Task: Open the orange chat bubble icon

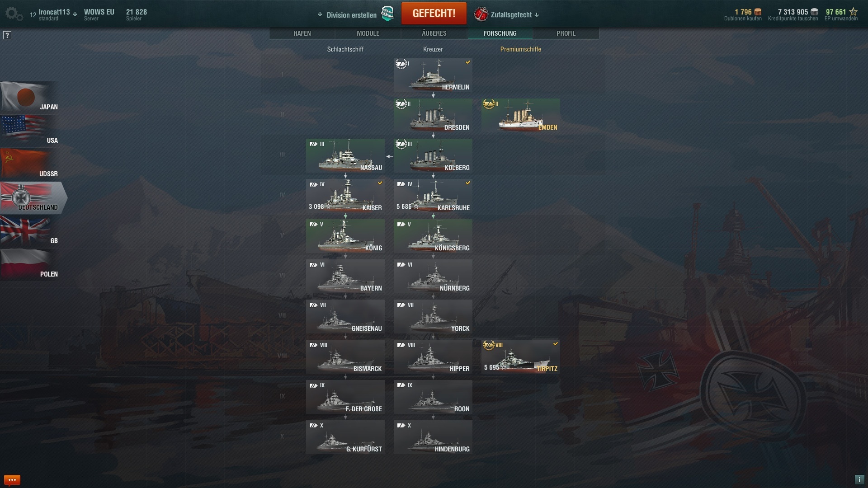Action: pyautogui.click(x=12, y=480)
